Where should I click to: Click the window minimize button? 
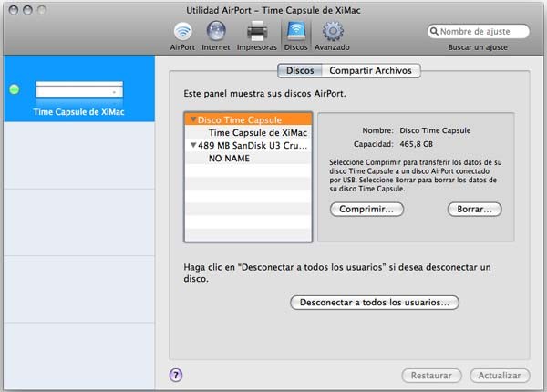(27, 10)
